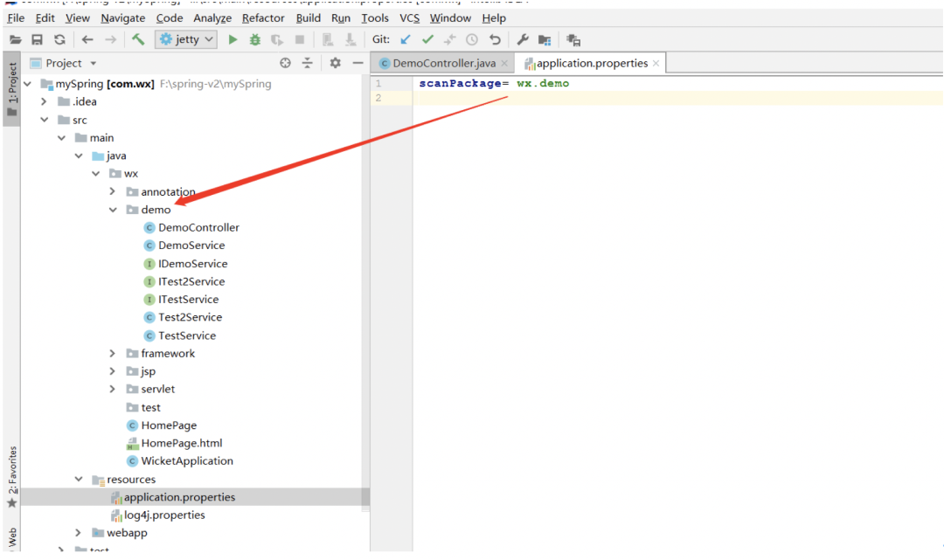The width and height of the screenshot is (944, 560).
Task: Expand the servlet package
Action: (x=113, y=389)
